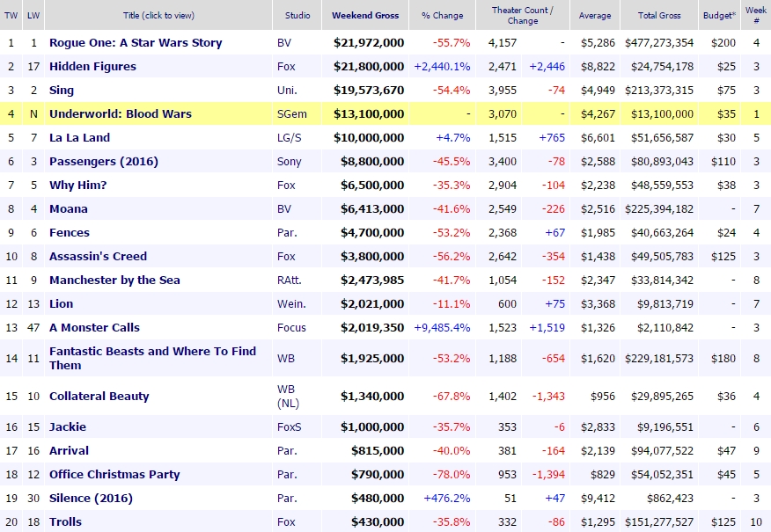Sort by Budget column header
This screenshot has width=771, height=532.
point(719,15)
